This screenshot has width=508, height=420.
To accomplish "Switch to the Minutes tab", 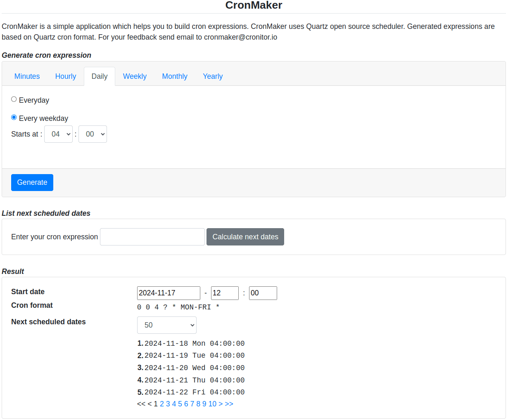I will click(27, 76).
